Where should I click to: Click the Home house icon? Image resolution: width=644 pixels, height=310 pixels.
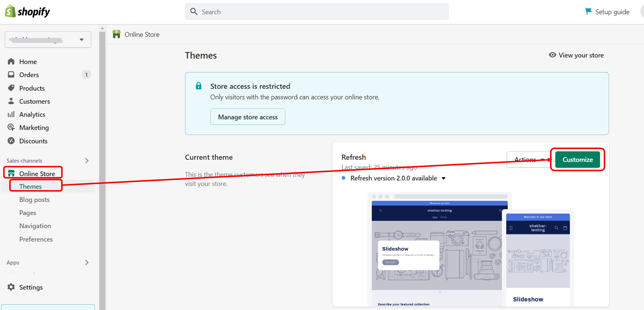click(x=11, y=61)
